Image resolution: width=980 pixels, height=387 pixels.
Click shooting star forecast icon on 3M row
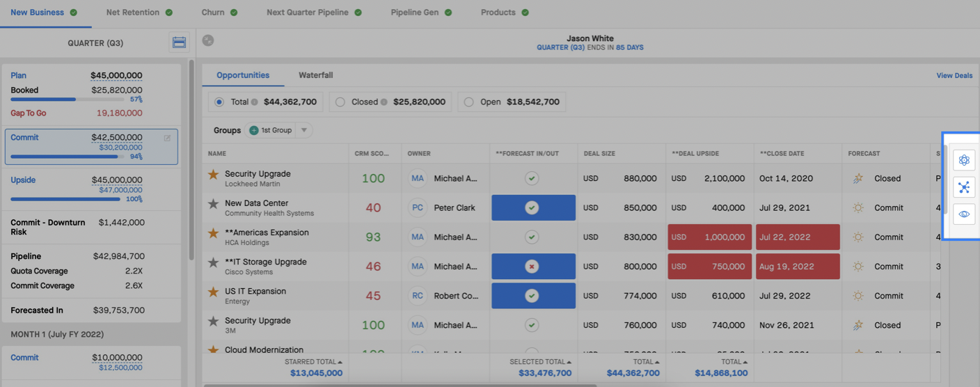(858, 325)
